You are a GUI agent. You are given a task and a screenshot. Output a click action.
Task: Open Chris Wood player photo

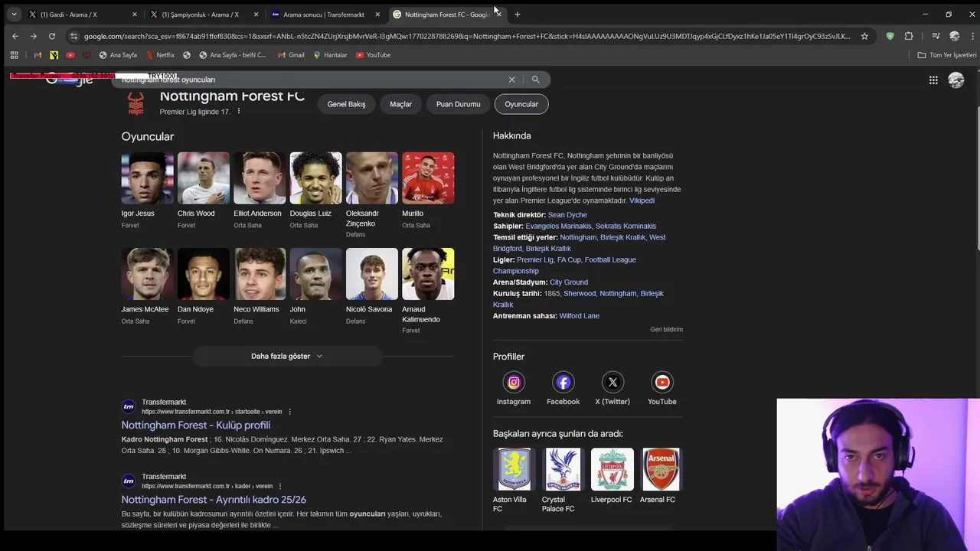click(204, 178)
